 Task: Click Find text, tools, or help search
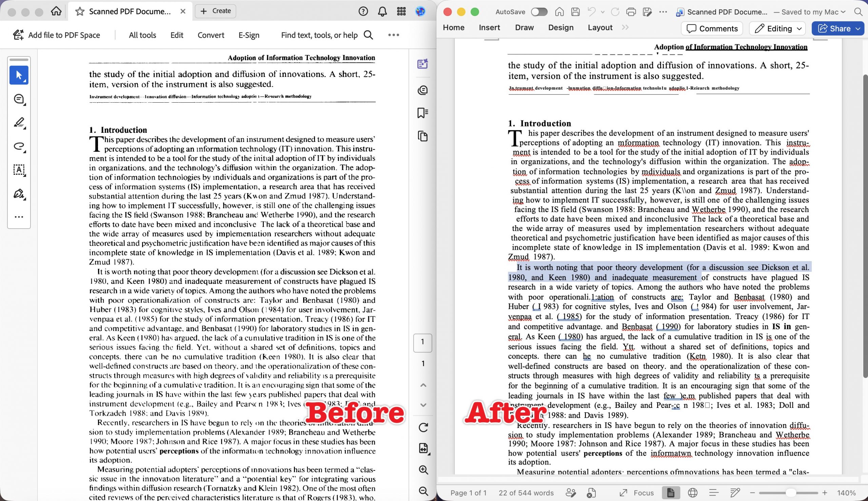327,35
